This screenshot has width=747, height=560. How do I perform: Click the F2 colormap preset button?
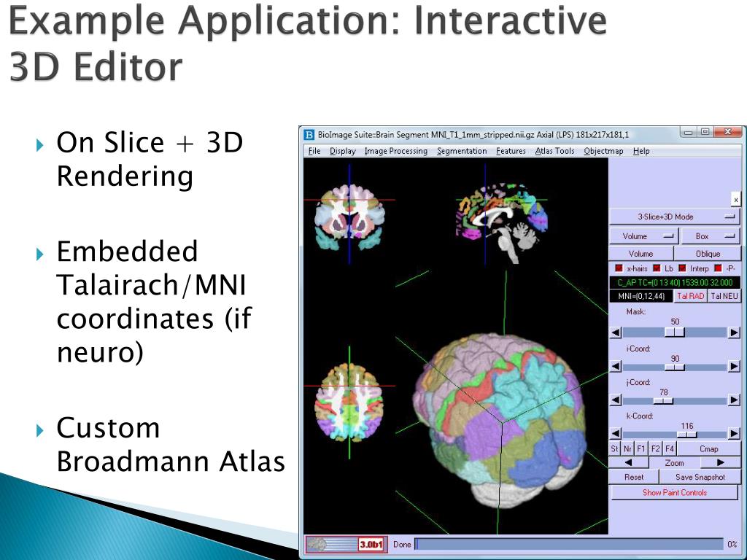(x=656, y=448)
